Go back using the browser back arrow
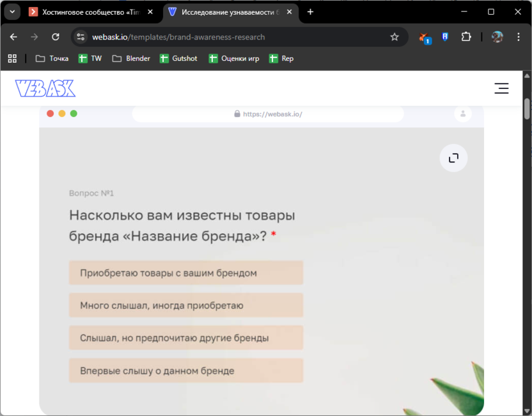Viewport: 532px width, 416px height. click(13, 36)
